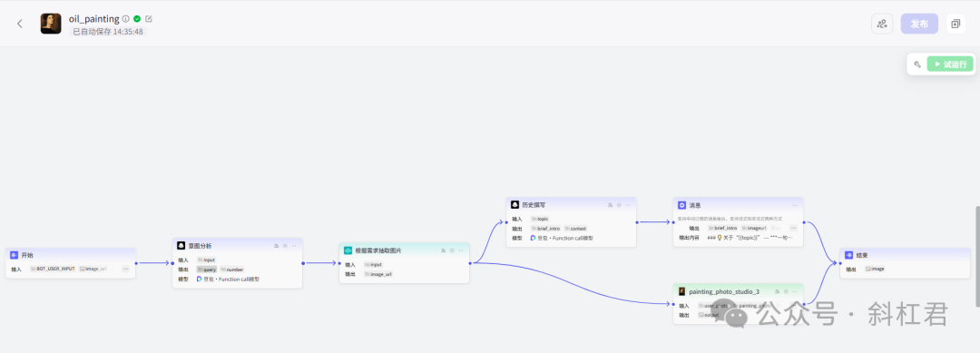
Task: Click the 意图分析 node title
Action: [200, 246]
